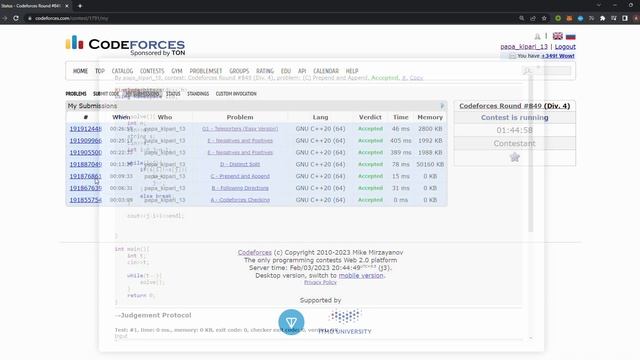Click the arrow icon in My Submissions header

point(442,106)
